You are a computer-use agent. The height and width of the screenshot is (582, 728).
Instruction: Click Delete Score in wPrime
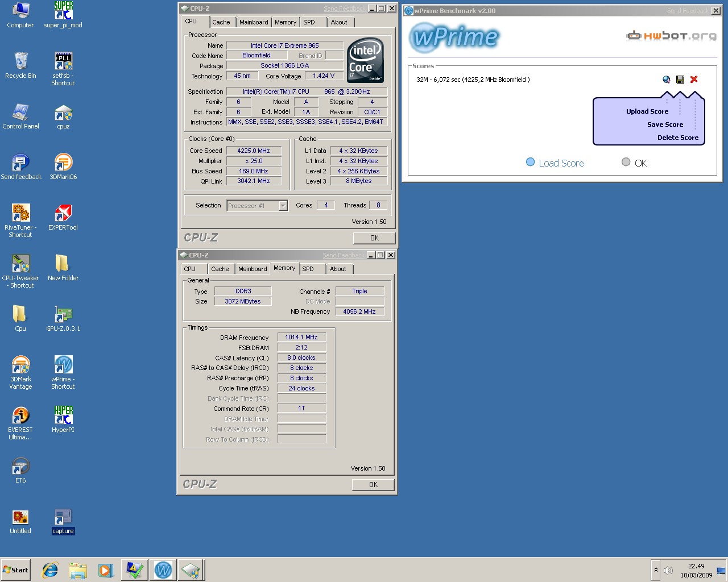(x=678, y=138)
